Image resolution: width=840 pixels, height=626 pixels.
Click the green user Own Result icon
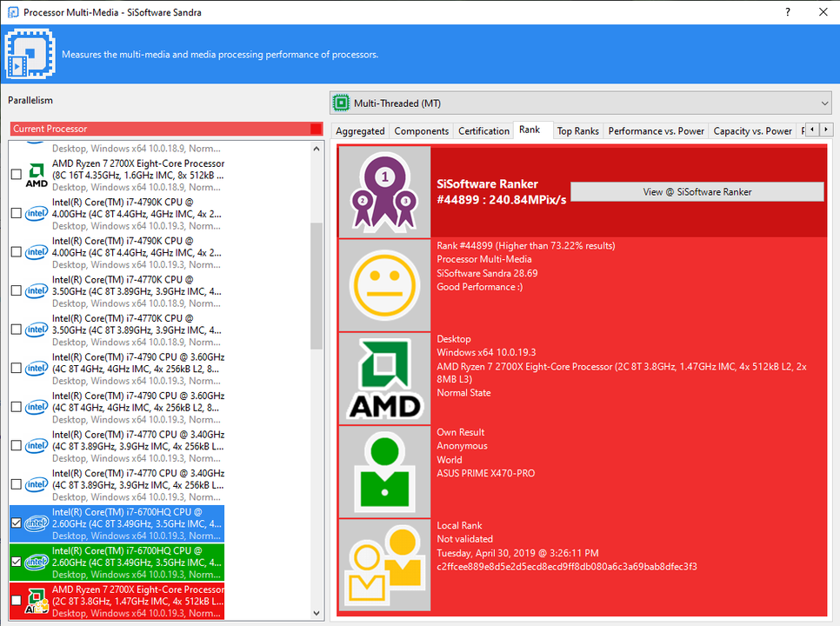pyautogui.click(x=384, y=471)
